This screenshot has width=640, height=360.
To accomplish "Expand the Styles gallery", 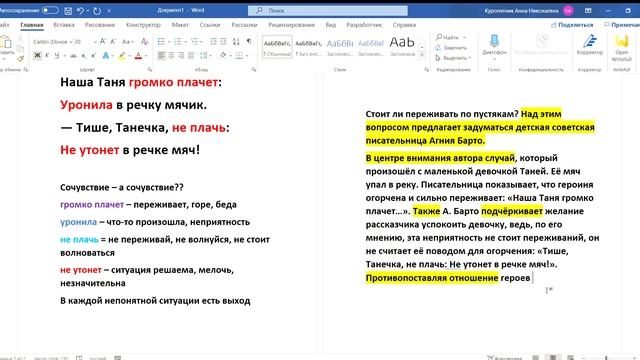I will pyautogui.click(x=422, y=56).
